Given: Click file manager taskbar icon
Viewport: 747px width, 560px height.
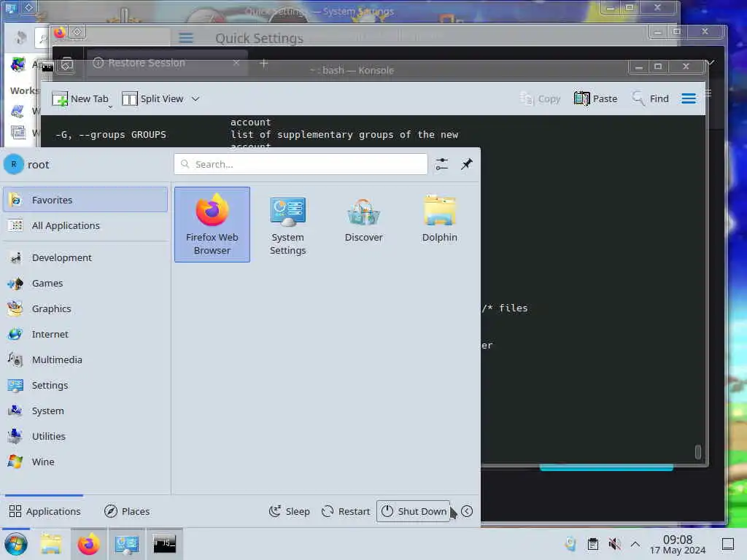Looking at the screenshot, I should tap(51, 544).
